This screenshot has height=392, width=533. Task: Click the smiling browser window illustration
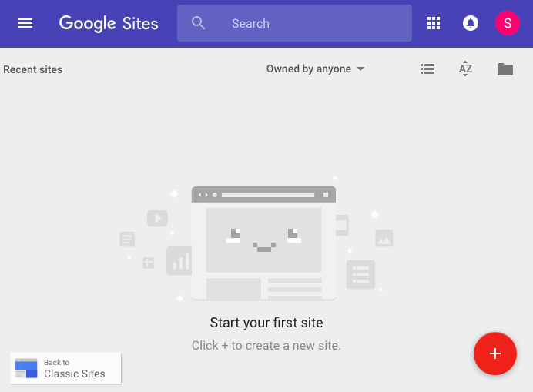tap(263, 243)
